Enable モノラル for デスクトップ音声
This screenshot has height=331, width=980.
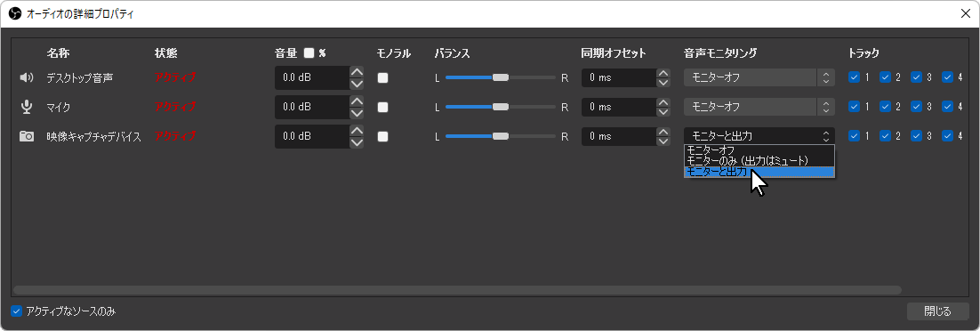click(x=382, y=78)
